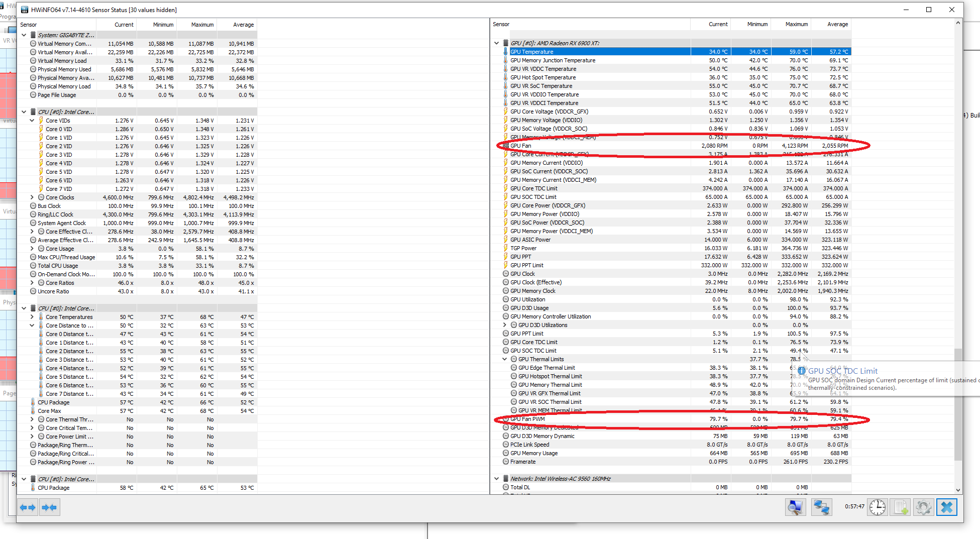
Task: Click the right pane scrollbar down arrow
Action: [958, 490]
